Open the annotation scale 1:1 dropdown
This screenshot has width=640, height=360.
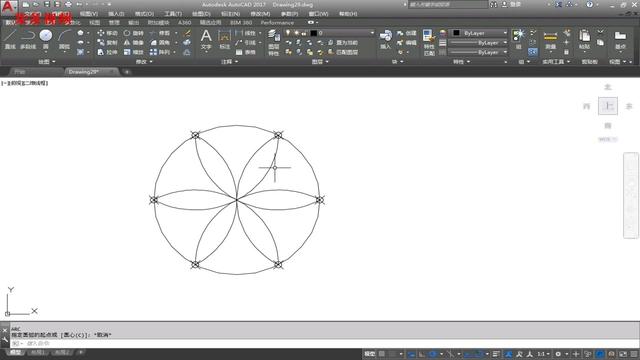(543, 354)
